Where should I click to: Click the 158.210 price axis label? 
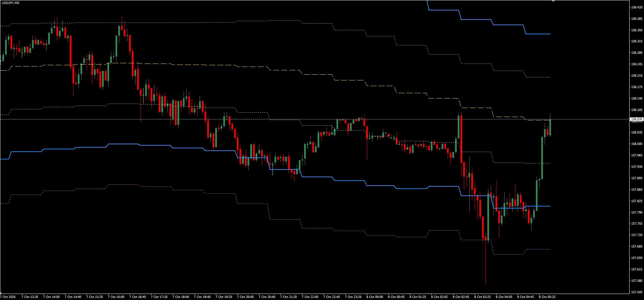click(x=637, y=76)
